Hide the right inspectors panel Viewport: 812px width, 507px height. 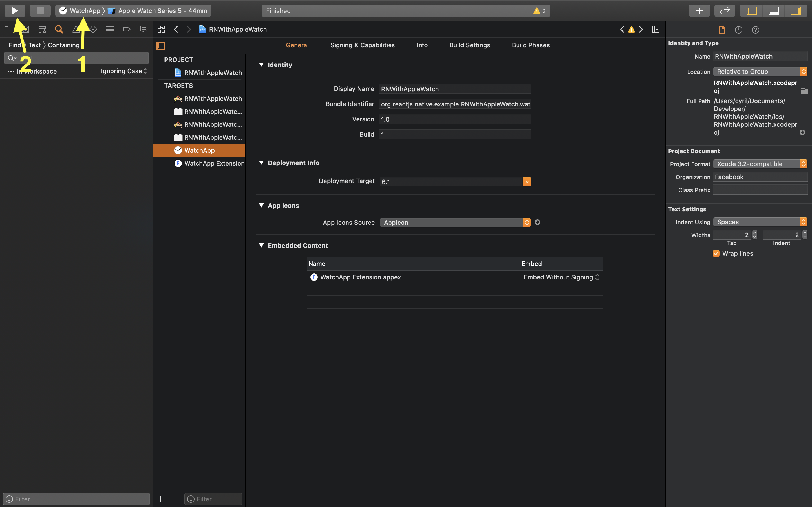(796, 10)
